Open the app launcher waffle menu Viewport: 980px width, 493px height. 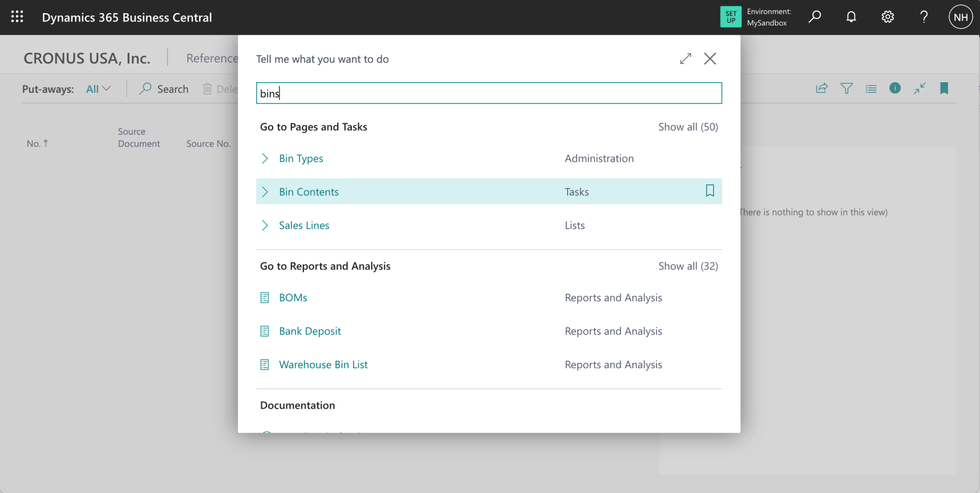(17, 17)
